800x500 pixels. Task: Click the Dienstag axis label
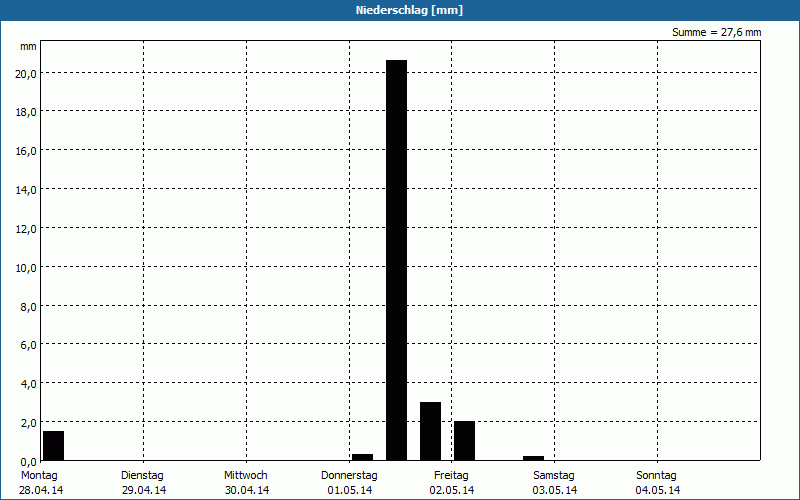[142, 476]
